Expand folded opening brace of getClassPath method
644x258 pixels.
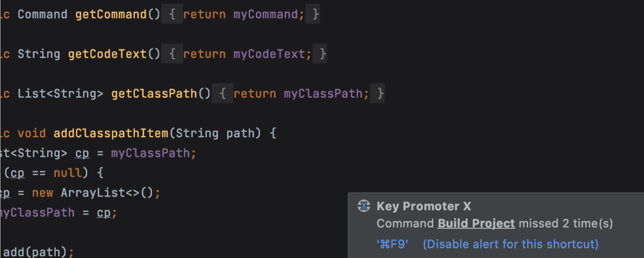[222, 93]
